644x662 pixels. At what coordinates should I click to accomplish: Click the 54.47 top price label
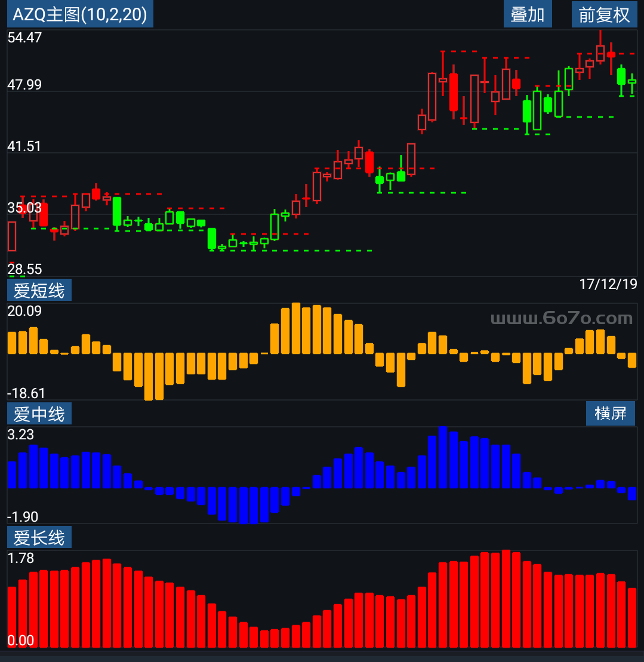[24, 38]
